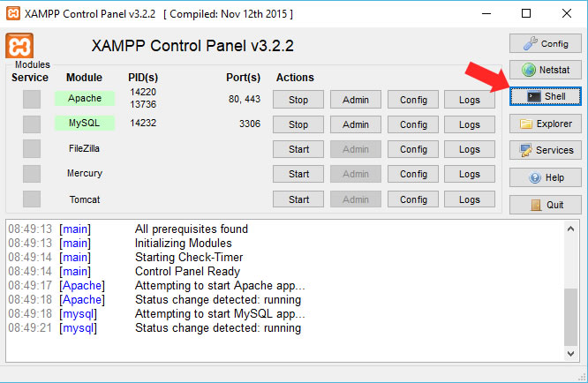Click Apache PID '14220'

[143, 92]
